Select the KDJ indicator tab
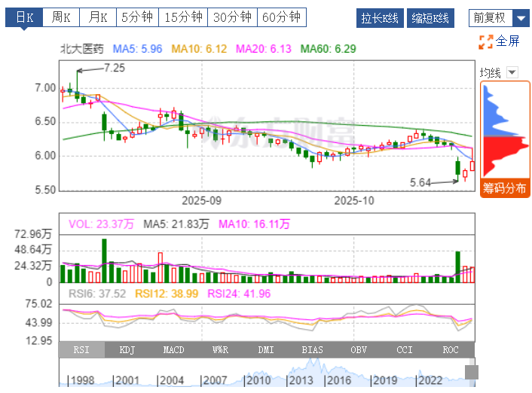Viewport: 532px width, 393px height. [x=127, y=350]
